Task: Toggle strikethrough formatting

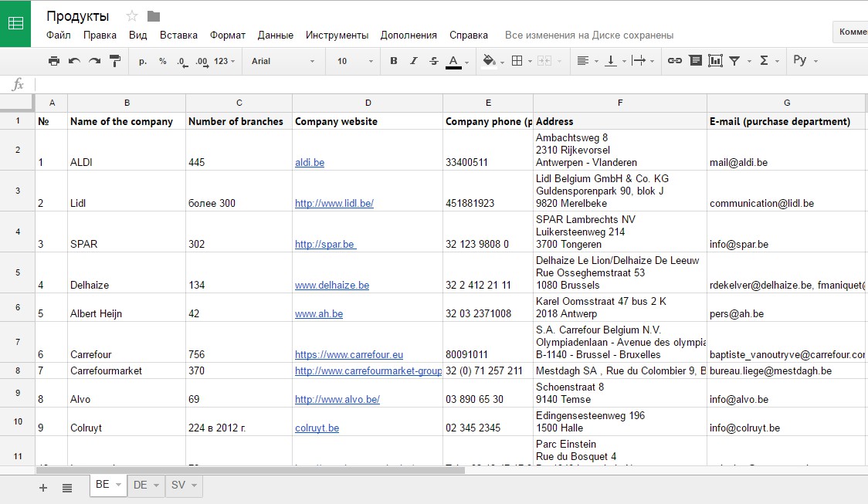Action: tap(433, 61)
